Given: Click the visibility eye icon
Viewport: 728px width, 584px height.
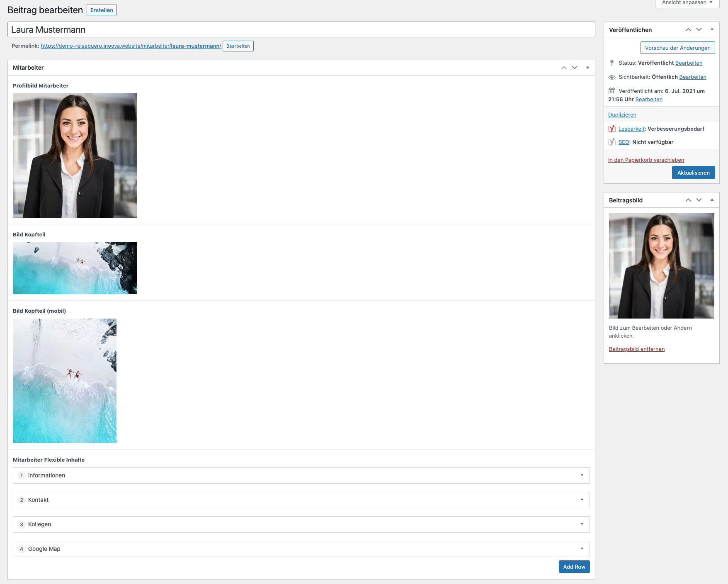Looking at the screenshot, I should [x=612, y=77].
